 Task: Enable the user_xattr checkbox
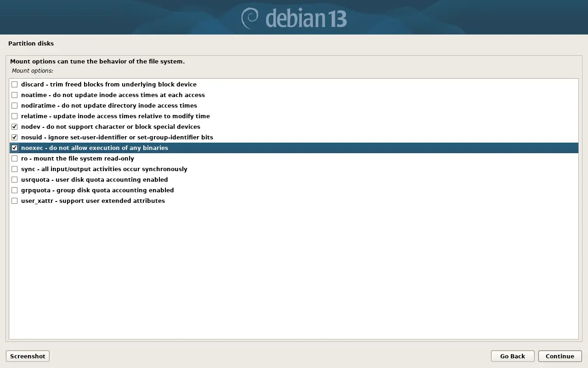pos(15,201)
